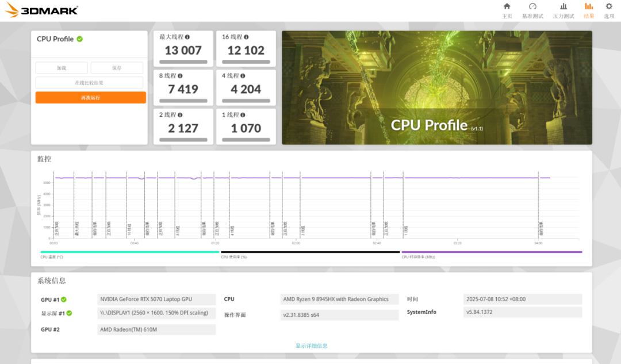Click the 3DMARK logo
The width and height of the screenshot is (621, 364).
pos(41,10)
